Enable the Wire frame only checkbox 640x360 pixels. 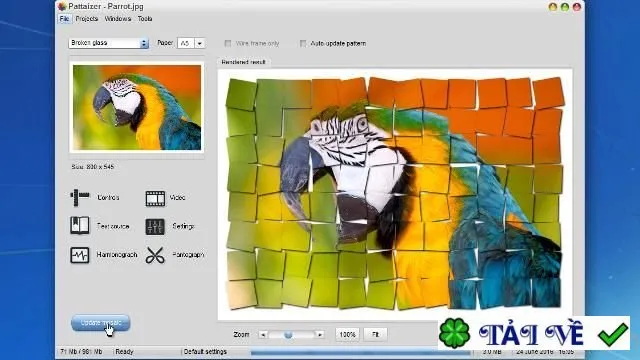click(x=228, y=43)
